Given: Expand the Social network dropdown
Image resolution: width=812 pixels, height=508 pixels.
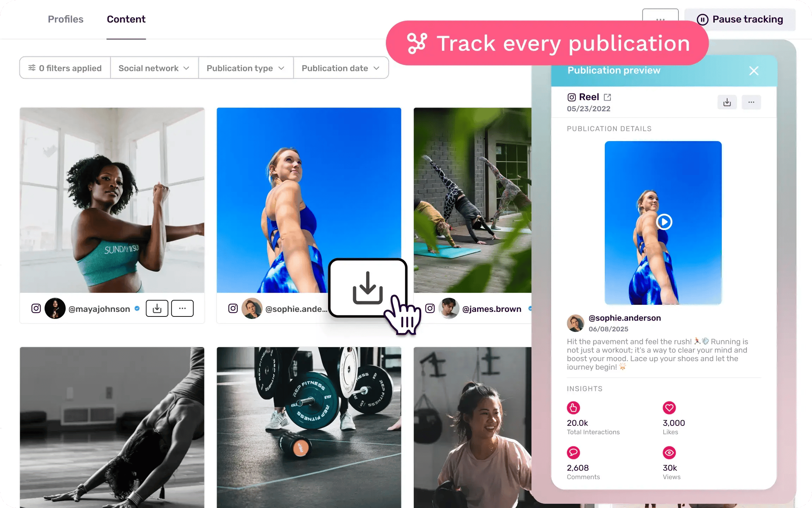Looking at the screenshot, I should pyautogui.click(x=154, y=68).
